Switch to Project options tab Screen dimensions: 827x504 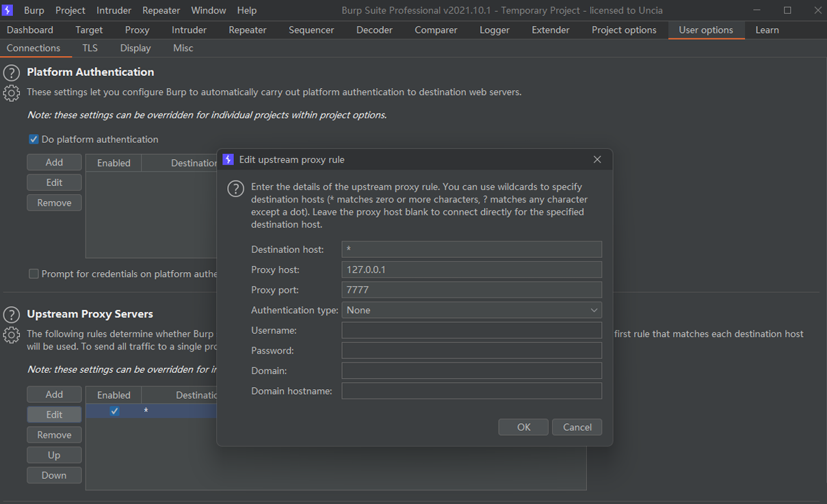tap(624, 30)
